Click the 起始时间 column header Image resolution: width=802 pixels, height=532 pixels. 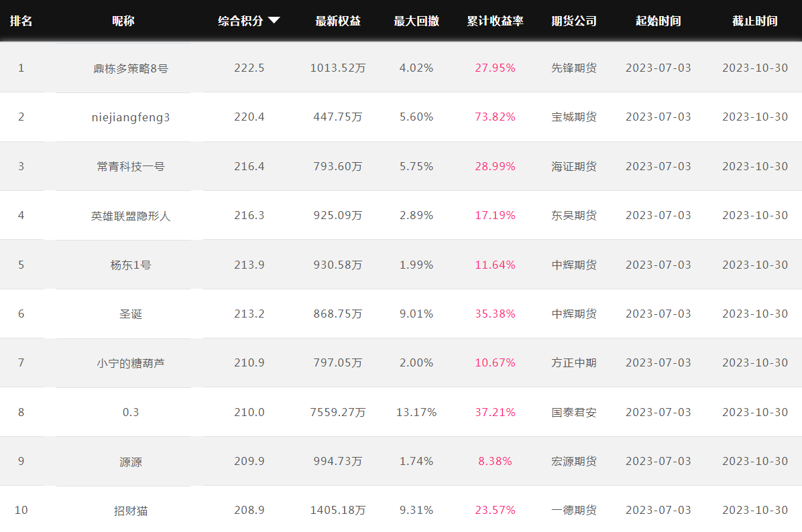[658, 21]
